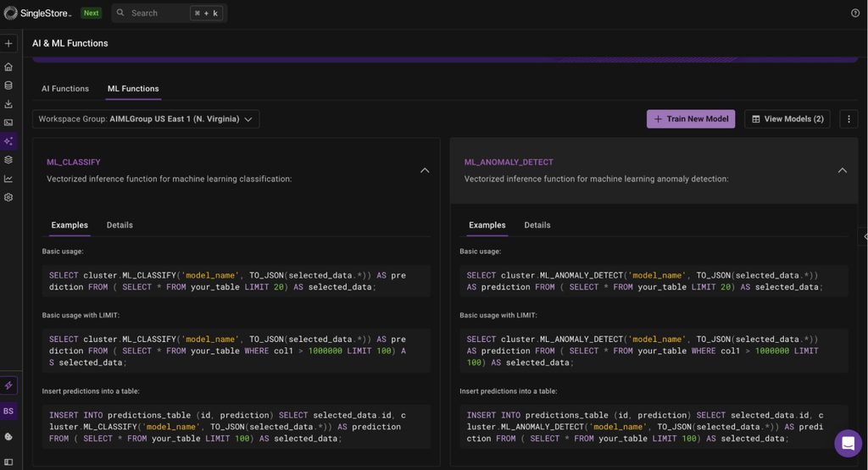The image size is (868, 470).
Task: Open the three-dot more options menu
Action: click(x=849, y=119)
